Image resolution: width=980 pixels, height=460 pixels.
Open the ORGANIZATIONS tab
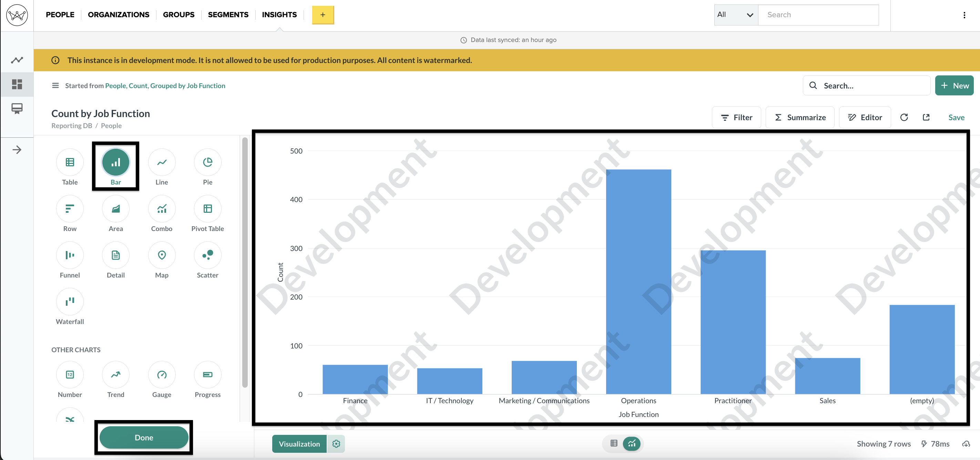[x=118, y=14]
